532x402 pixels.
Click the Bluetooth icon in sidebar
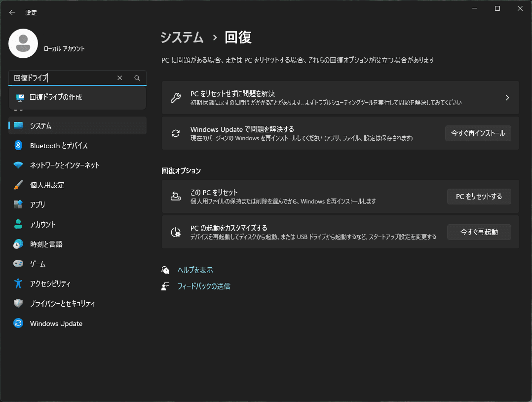(18, 145)
